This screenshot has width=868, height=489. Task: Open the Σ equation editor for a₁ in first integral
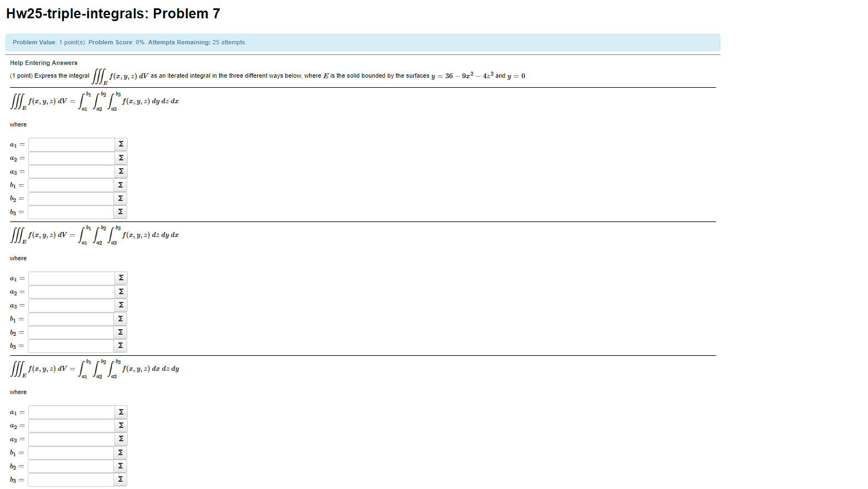121,144
